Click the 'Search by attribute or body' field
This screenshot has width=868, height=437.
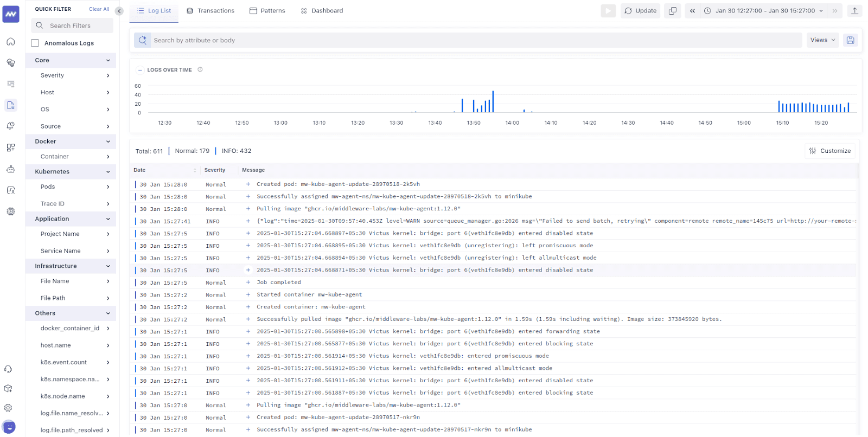476,40
